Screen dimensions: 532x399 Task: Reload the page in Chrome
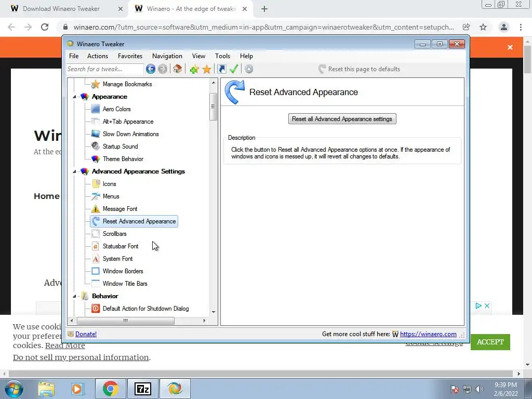[45, 27]
